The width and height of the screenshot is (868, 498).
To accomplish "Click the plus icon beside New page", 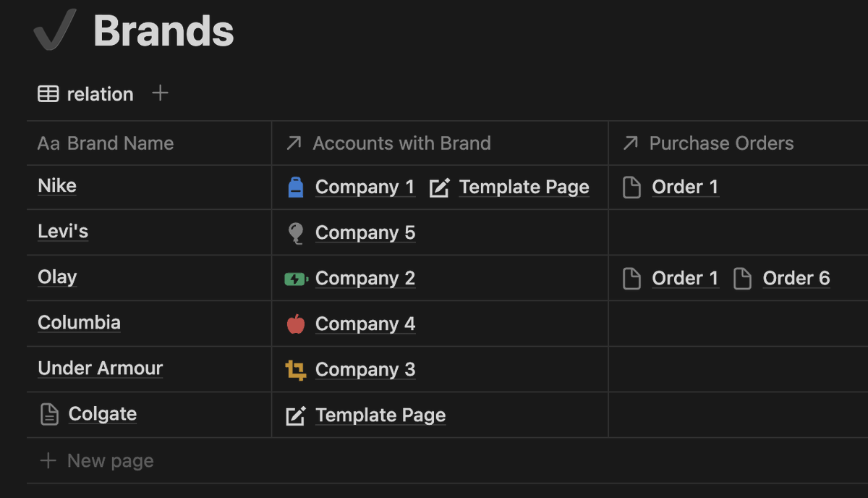I will pos(48,460).
